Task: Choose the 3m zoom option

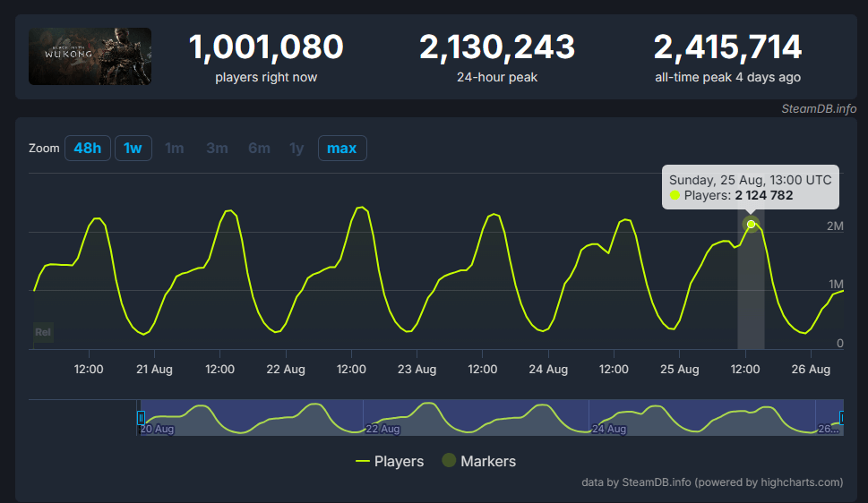Action: point(217,149)
